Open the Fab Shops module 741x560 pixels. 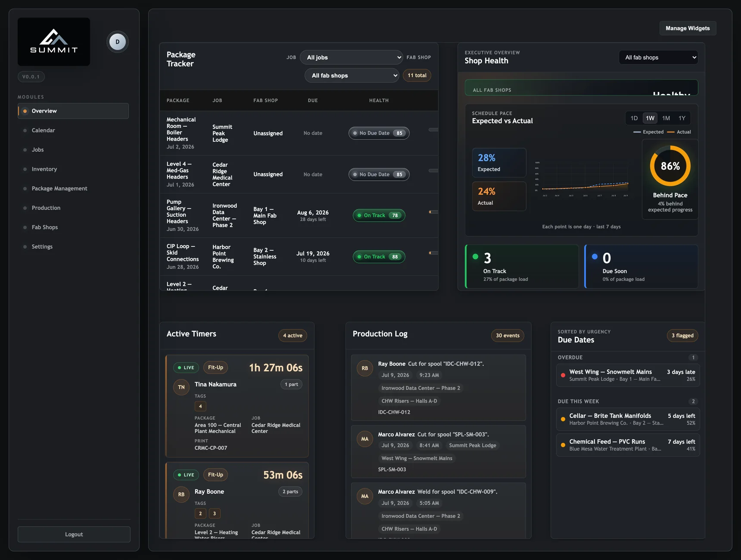(x=73, y=227)
